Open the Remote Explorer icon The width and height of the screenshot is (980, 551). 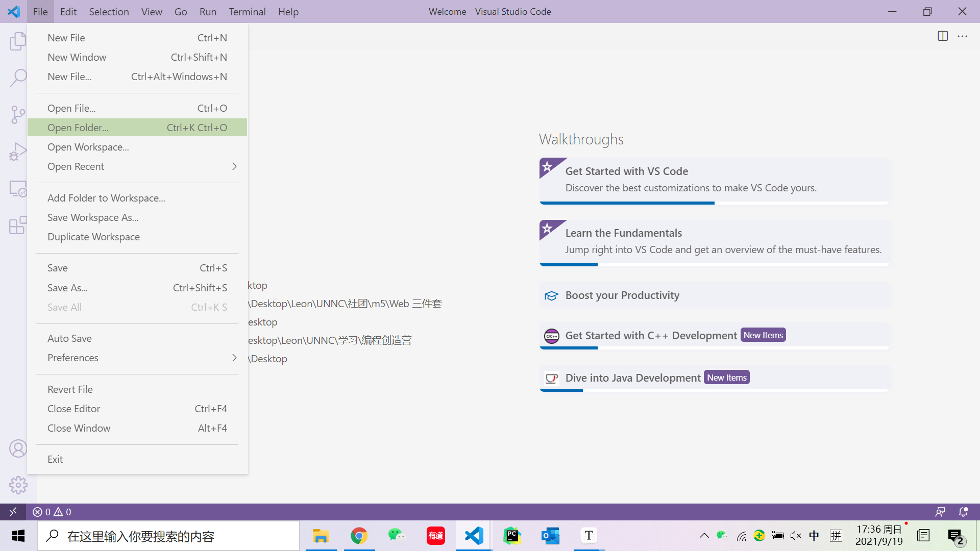[x=18, y=189]
